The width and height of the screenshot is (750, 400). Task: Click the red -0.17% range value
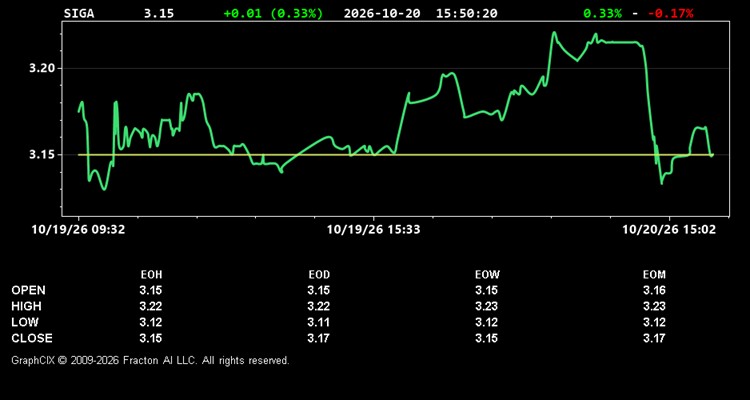[671, 13]
